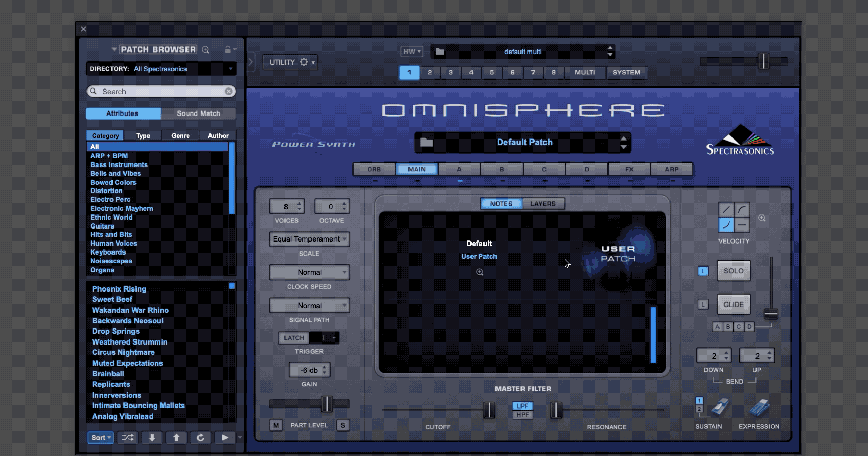This screenshot has height=456, width=868.
Task: Select the LPF master filter type
Action: tap(523, 406)
